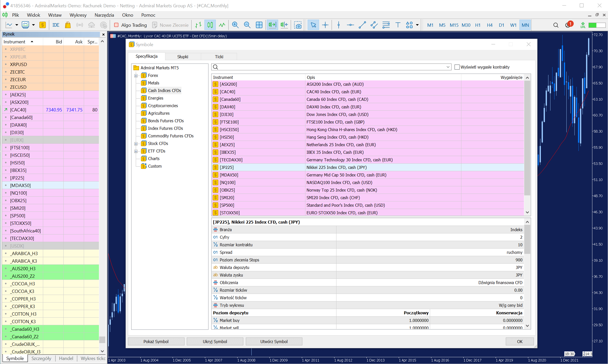Toggle chart auto-scroll icon
Image resolution: width=608 pixels, height=364 pixels.
272,25
